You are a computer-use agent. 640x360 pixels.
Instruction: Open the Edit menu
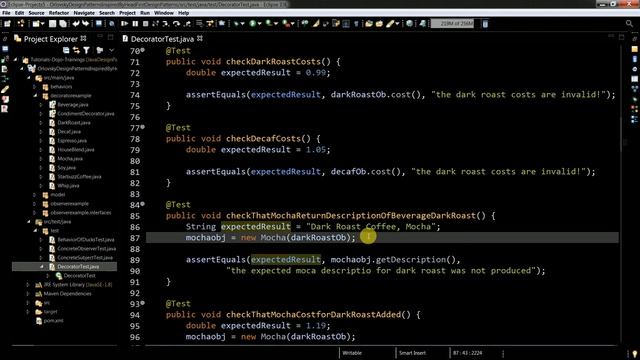click(x=20, y=13)
